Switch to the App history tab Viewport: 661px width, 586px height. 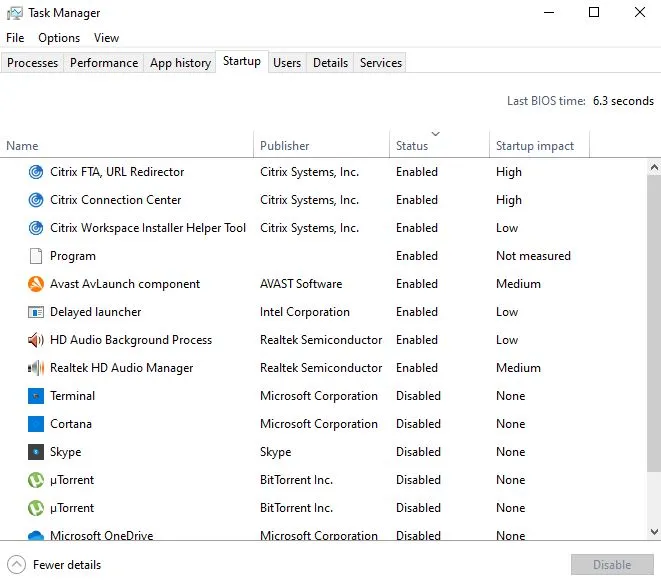(180, 63)
